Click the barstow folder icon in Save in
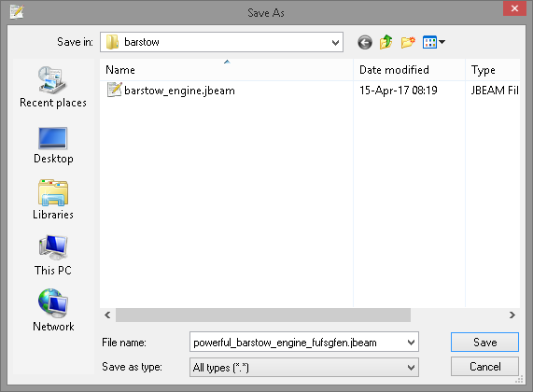The height and width of the screenshot is (392, 533). click(112, 42)
